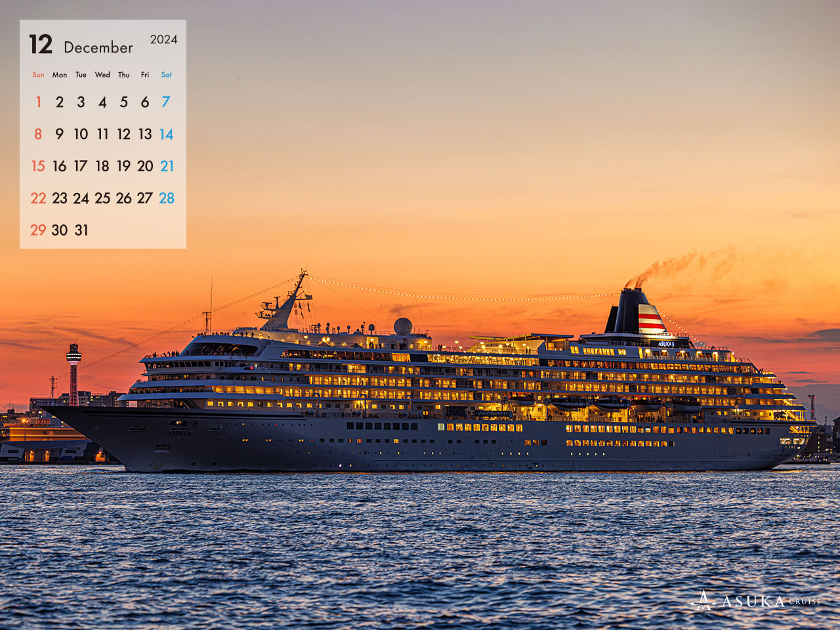Viewport: 840px width, 630px height.
Task: Click the Thu weekday header
Action: 124,75
